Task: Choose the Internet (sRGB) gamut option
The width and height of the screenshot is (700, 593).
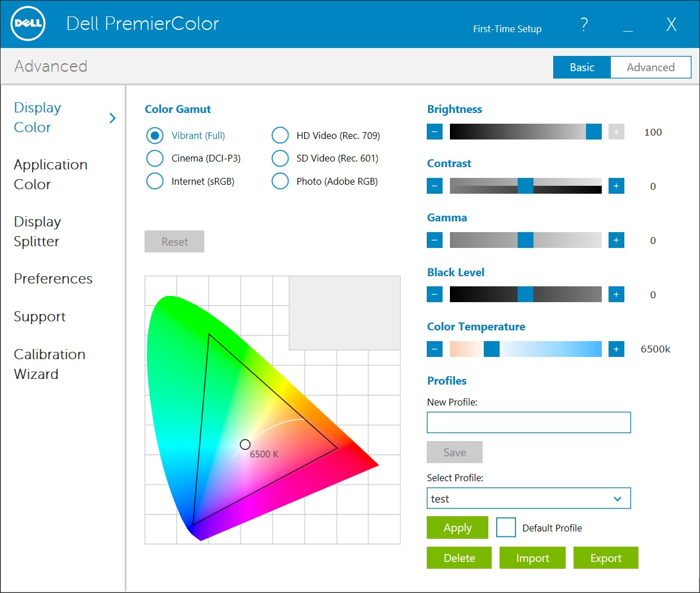Action: pyautogui.click(x=155, y=181)
